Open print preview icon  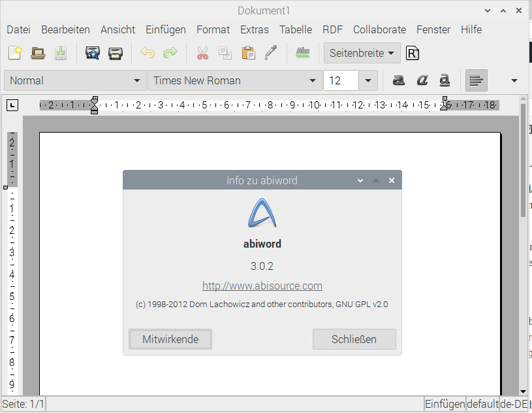pyautogui.click(x=92, y=53)
